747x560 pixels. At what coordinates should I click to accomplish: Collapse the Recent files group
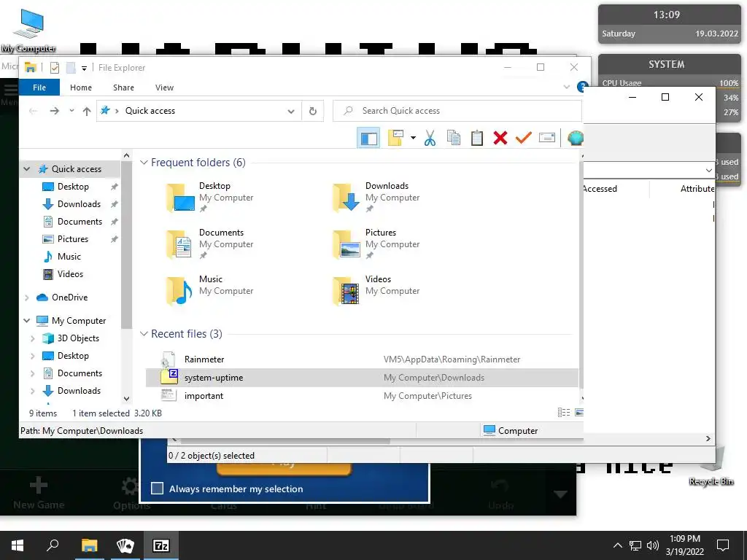[x=144, y=334]
